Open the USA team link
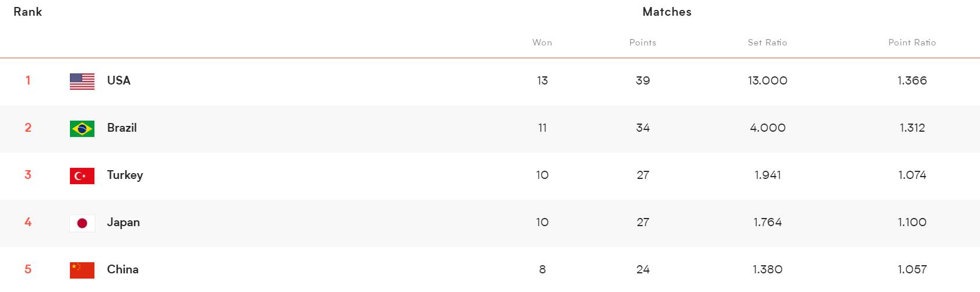The image size is (980, 292). [118, 80]
